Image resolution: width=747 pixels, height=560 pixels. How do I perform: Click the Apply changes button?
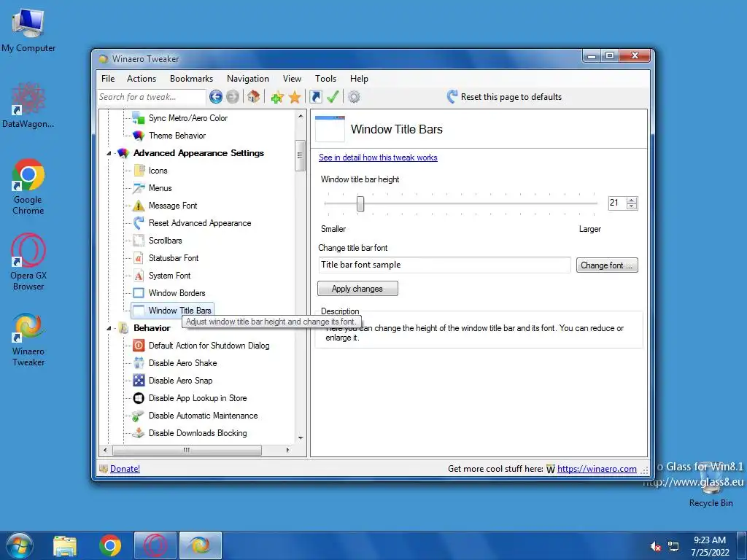[x=357, y=289]
